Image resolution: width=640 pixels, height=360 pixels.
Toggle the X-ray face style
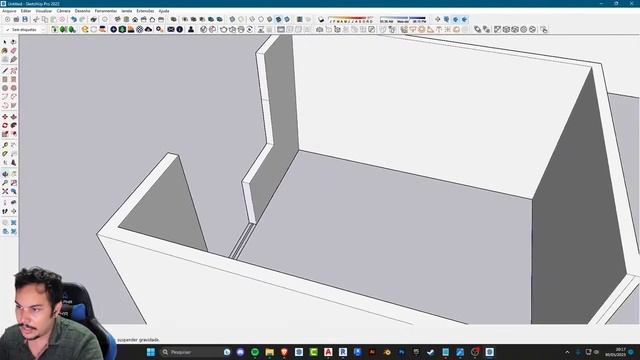pyautogui.click(x=232, y=19)
